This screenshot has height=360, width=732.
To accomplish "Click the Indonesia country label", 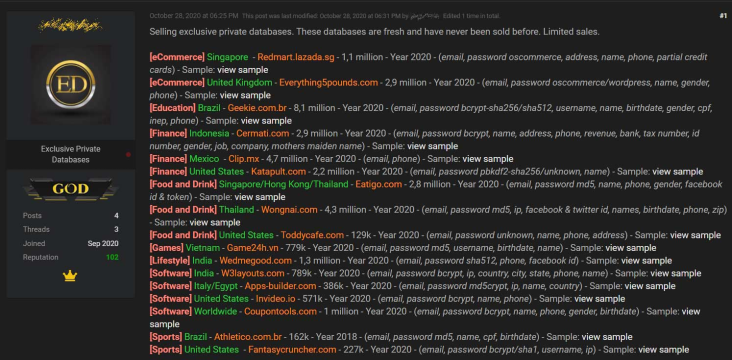I will (x=209, y=133).
